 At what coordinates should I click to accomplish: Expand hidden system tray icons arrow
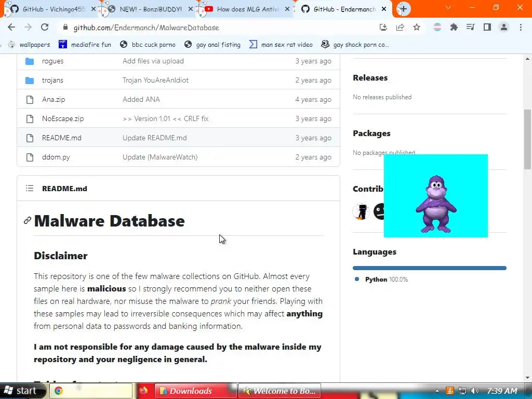tap(437, 391)
